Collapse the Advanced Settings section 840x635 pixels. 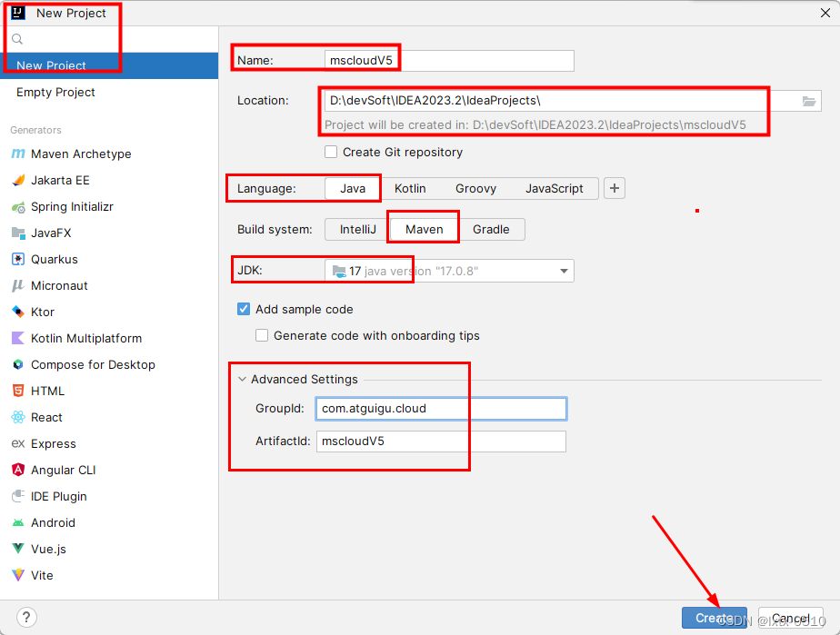pos(242,379)
